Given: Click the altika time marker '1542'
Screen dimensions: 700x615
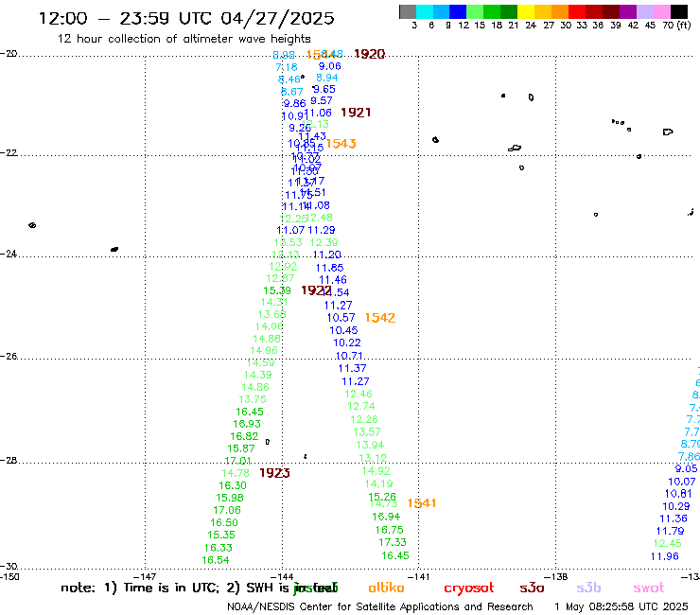Looking at the screenshot, I should coord(380,318).
